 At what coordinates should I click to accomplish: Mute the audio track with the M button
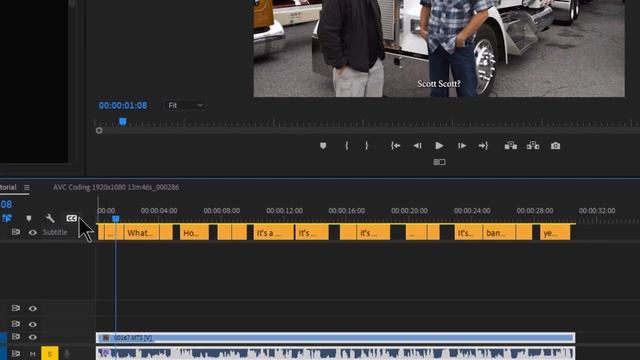point(32,354)
